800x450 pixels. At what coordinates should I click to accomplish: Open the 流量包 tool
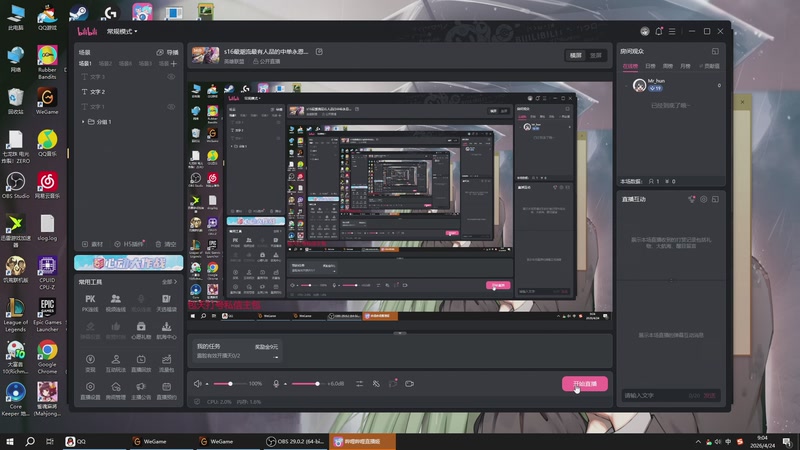166,363
